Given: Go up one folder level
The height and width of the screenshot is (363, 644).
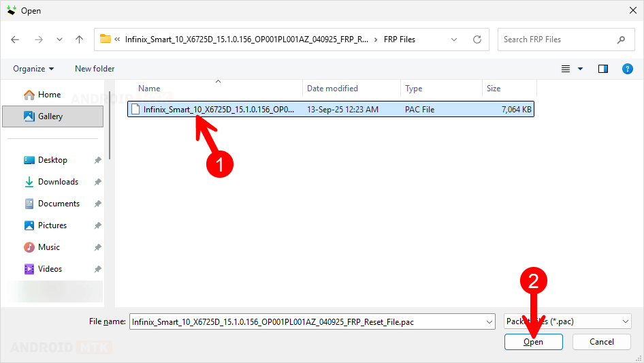Looking at the screenshot, I should tap(79, 40).
